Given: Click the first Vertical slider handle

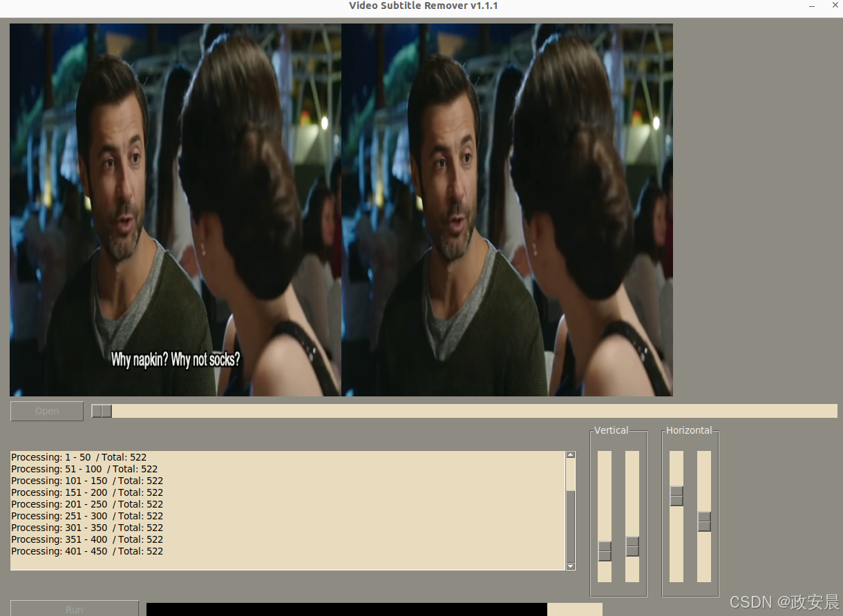Looking at the screenshot, I should coord(605,551).
